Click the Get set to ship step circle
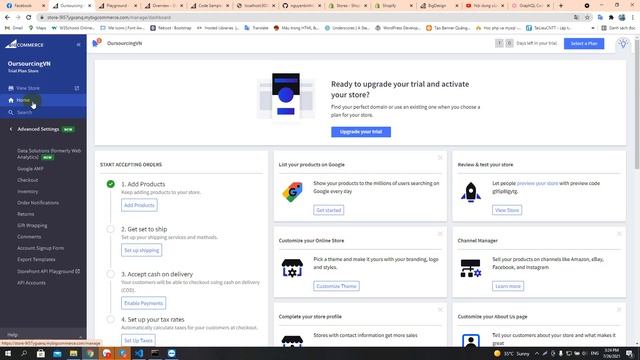This screenshot has height=360, width=640. click(x=111, y=229)
